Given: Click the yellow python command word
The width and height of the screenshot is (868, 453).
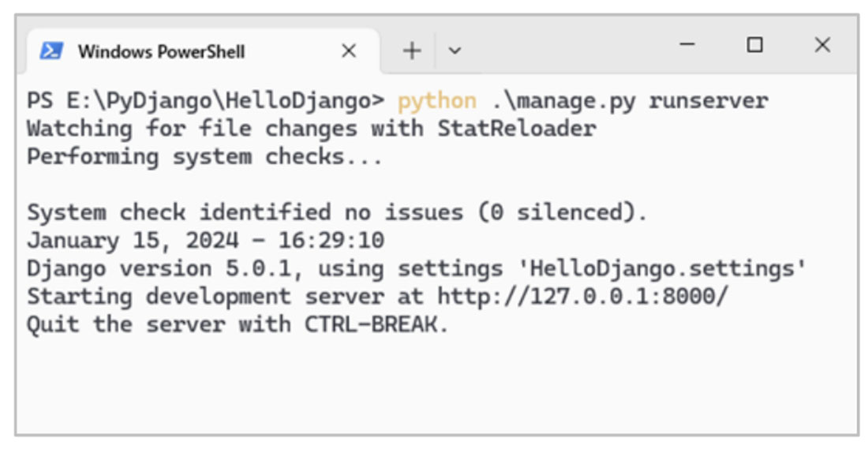Looking at the screenshot, I should [436, 101].
